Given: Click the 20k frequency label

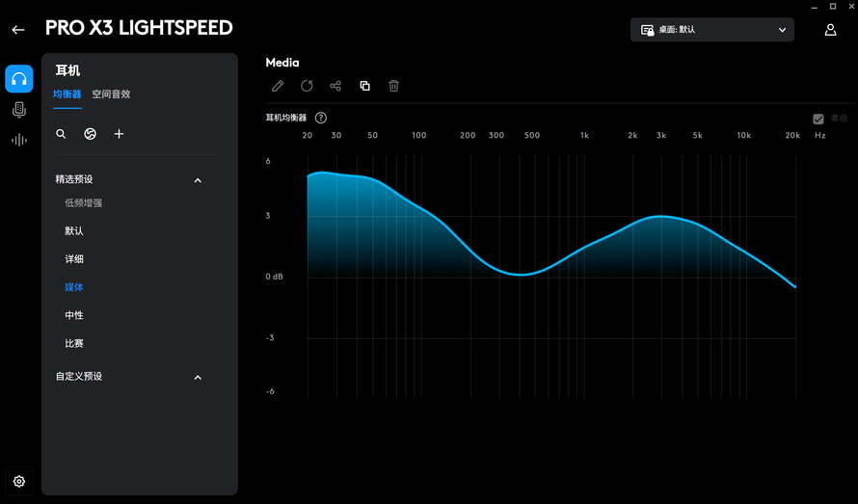Looking at the screenshot, I should [x=792, y=135].
